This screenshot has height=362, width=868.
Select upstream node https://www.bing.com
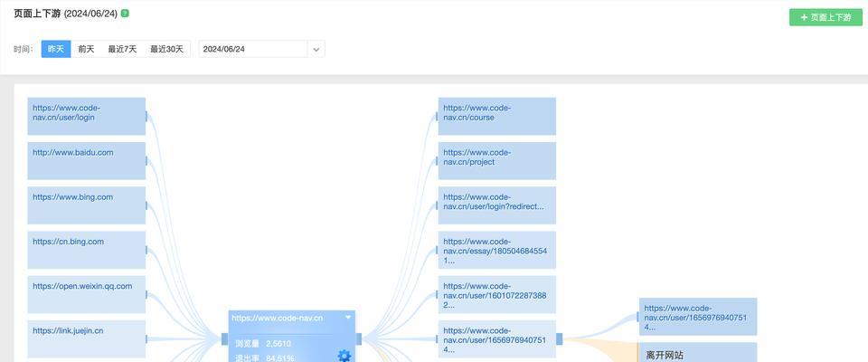pyautogui.click(x=87, y=205)
